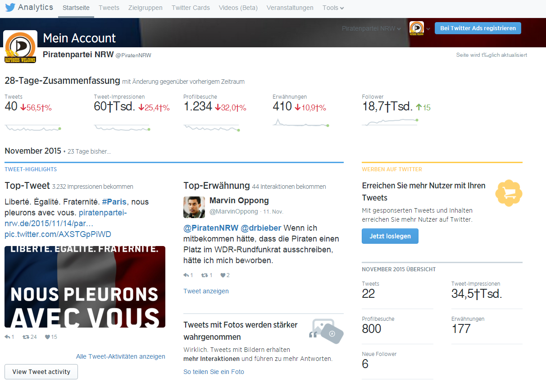The height and width of the screenshot is (392, 546).
Task: Click the Piratenpartei NRW account name
Action: click(78, 55)
